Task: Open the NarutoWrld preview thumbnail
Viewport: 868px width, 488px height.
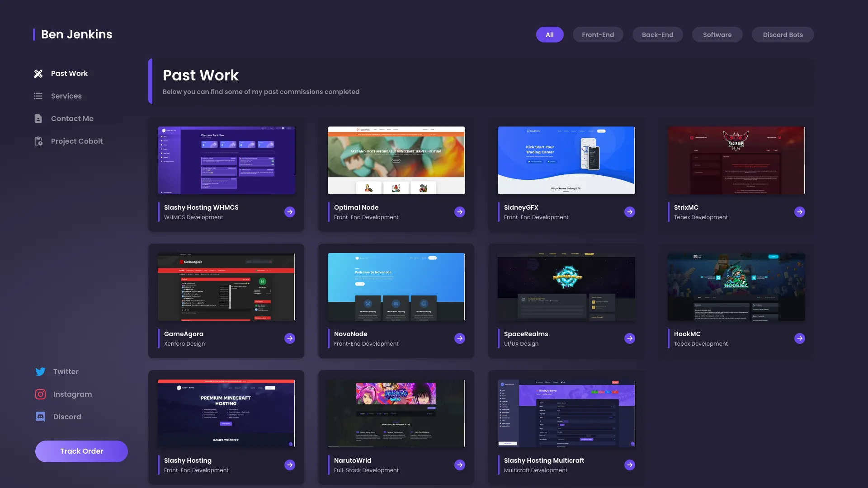Action: click(396, 413)
